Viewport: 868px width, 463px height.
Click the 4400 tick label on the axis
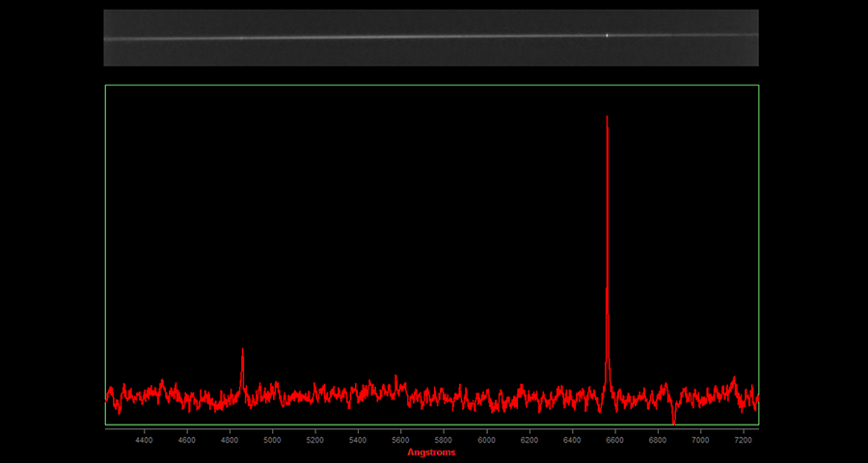click(144, 440)
